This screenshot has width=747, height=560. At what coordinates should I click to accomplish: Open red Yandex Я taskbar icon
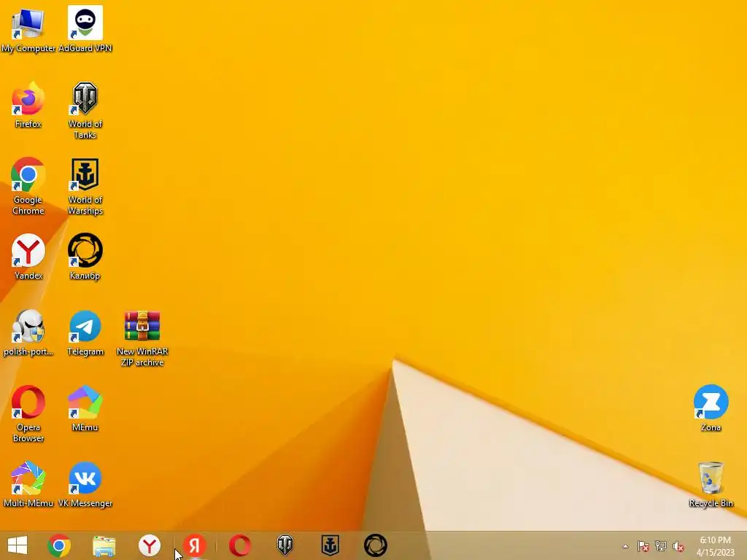[x=194, y=545]
